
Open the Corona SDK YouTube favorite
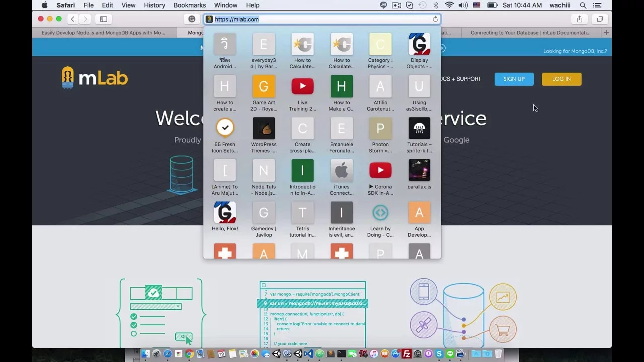coord(380,171)
